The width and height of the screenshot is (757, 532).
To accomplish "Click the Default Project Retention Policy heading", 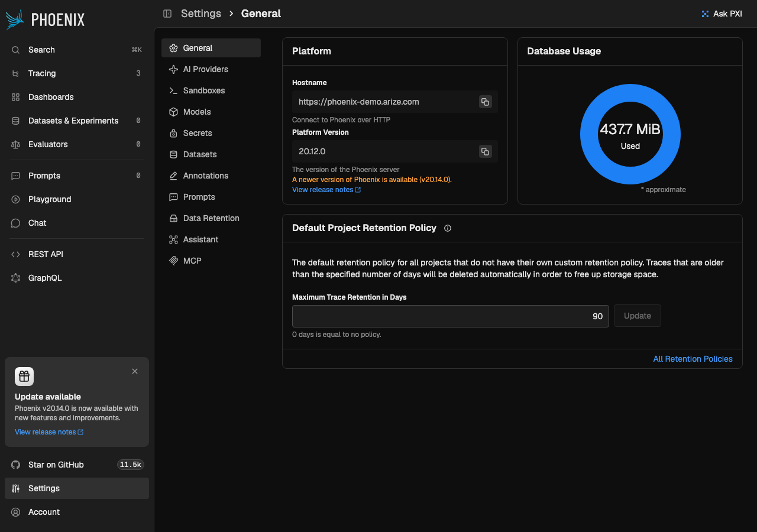I will (x=364, y=228).
